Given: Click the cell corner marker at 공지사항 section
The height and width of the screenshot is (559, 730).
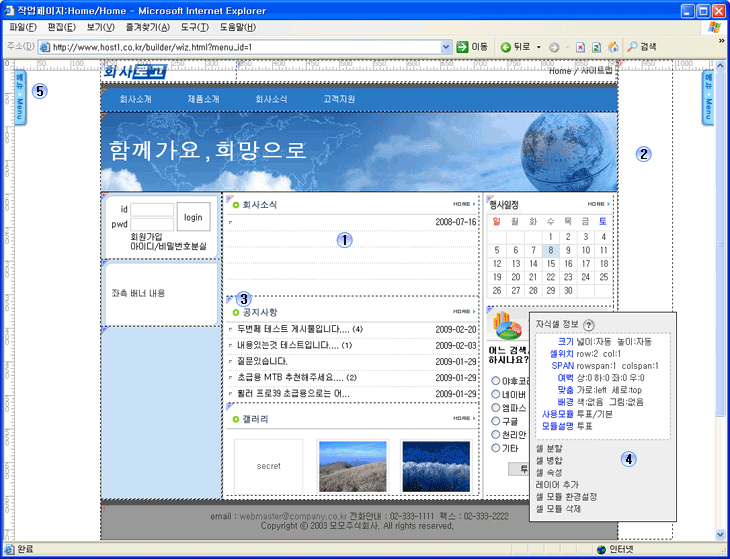Looking at the screenshot, I should point(229,298).
